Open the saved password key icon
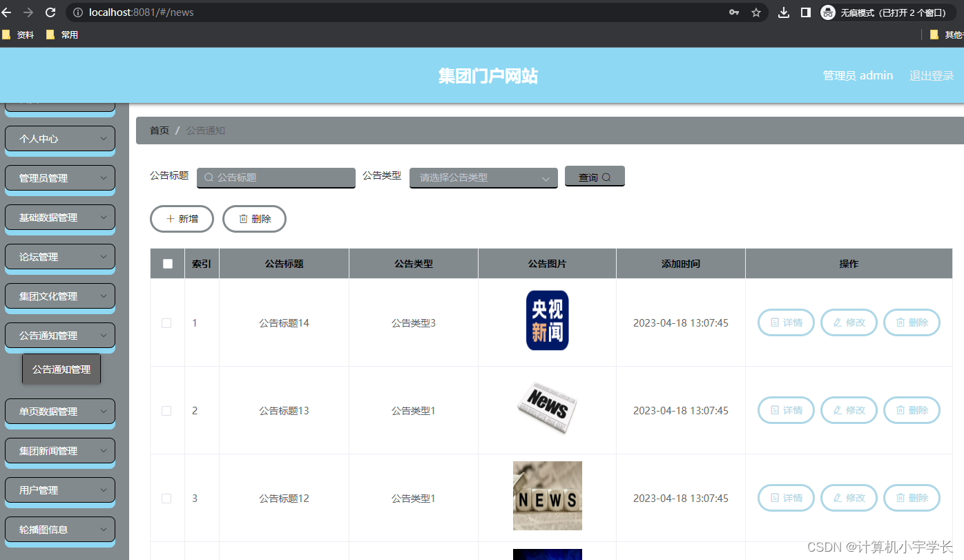This screenshot has height=560, width=964. 734,12
